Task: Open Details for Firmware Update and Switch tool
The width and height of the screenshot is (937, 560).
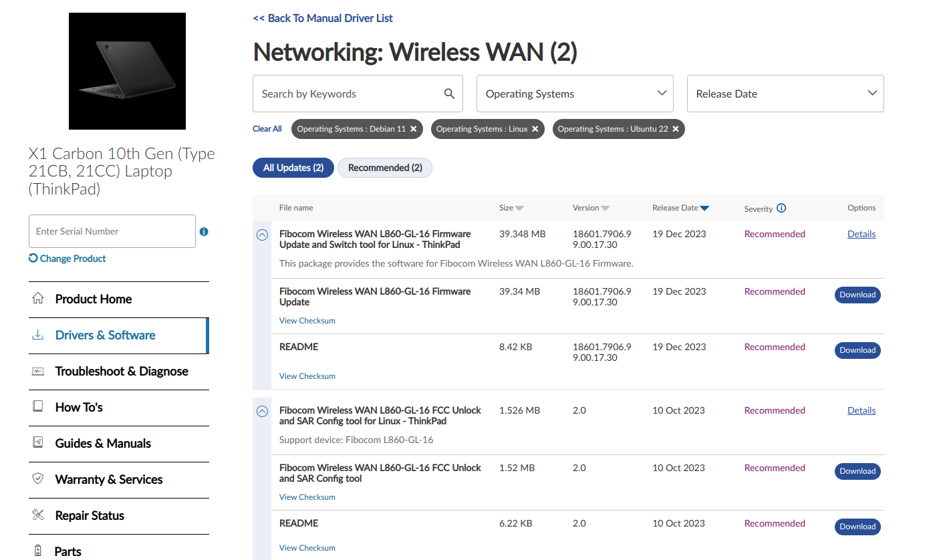Action: 861,234
